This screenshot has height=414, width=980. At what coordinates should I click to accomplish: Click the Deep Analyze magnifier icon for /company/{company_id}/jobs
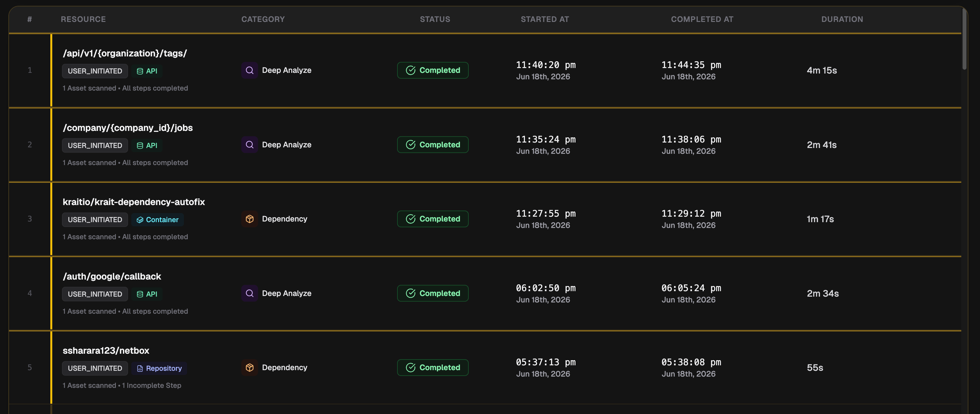[250, 145]
